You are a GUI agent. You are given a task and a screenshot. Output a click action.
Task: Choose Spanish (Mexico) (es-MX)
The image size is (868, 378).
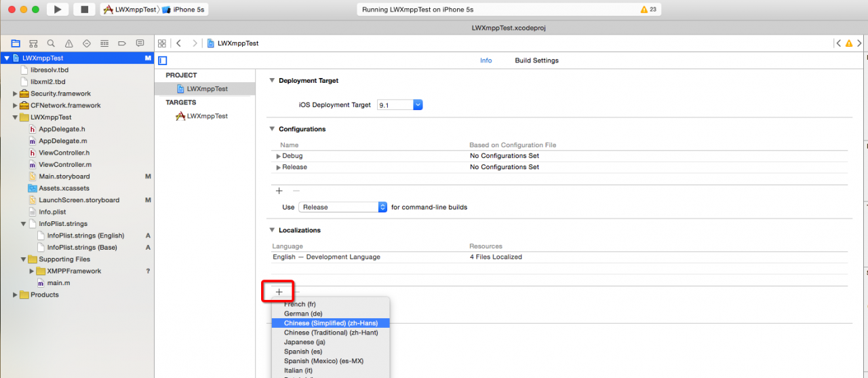click(x=331, y=361)
